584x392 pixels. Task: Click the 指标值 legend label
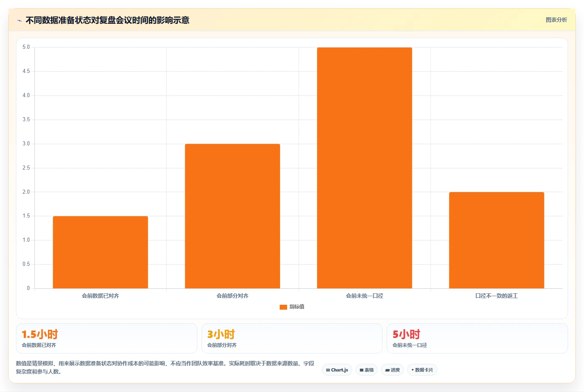[x=297, y=307]
